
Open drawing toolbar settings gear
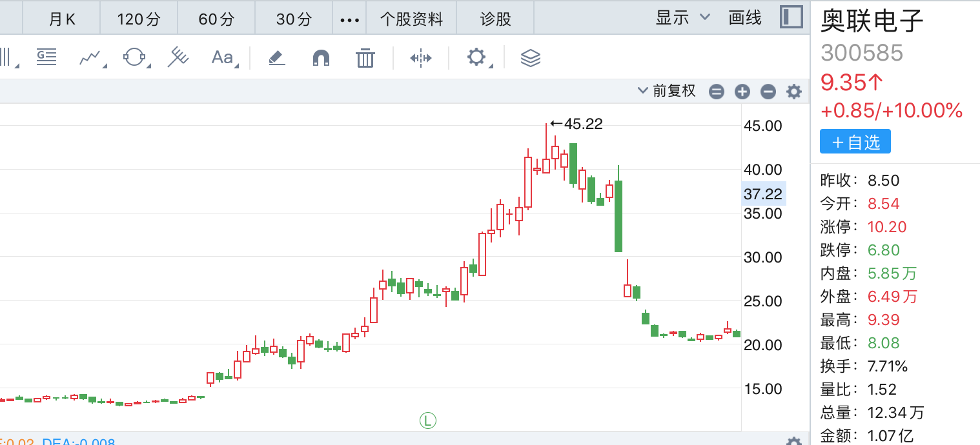pos(476,57)
